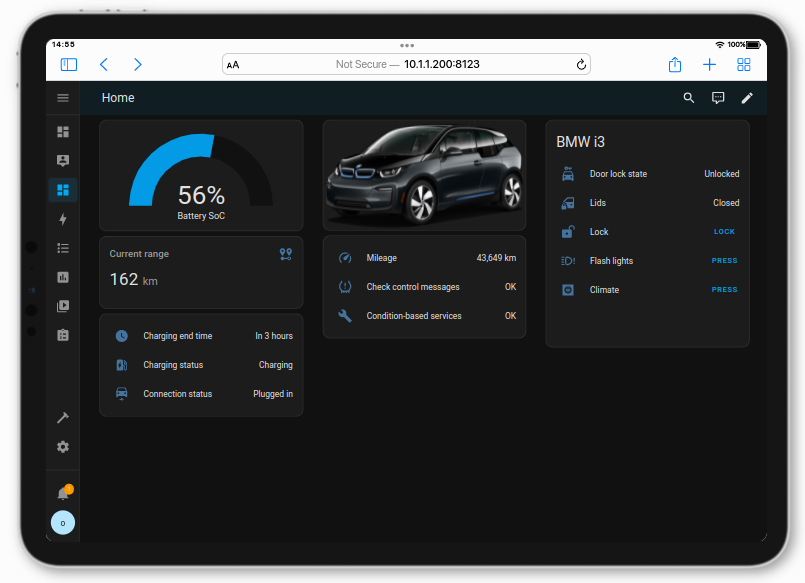Show the Safari tab overview grid

pos(744,65)
